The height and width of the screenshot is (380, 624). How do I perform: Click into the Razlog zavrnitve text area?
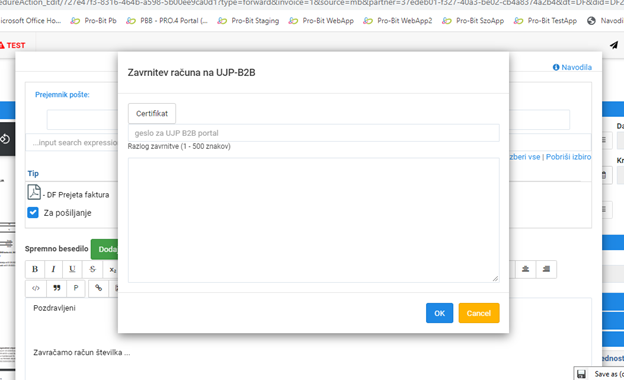click(x=314, y=220)
